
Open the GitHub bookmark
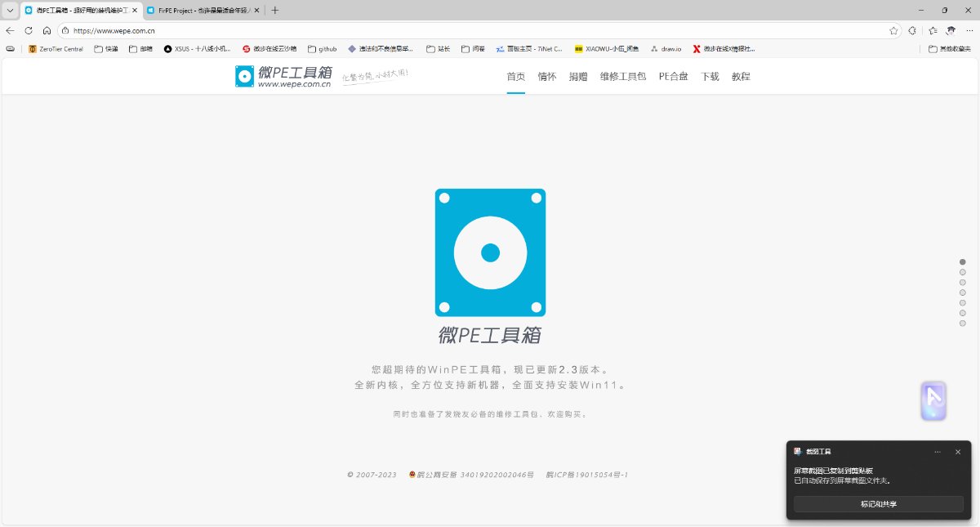(x=322, y=49)
